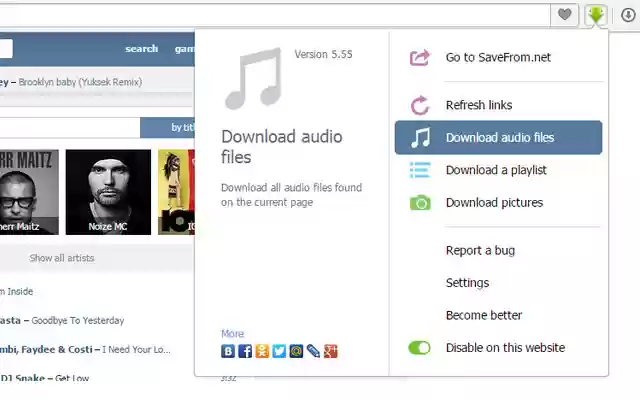This screenshot has height=400, width=640.
Task: Open the Noize MC artist thumbnail
Action: 108,192
